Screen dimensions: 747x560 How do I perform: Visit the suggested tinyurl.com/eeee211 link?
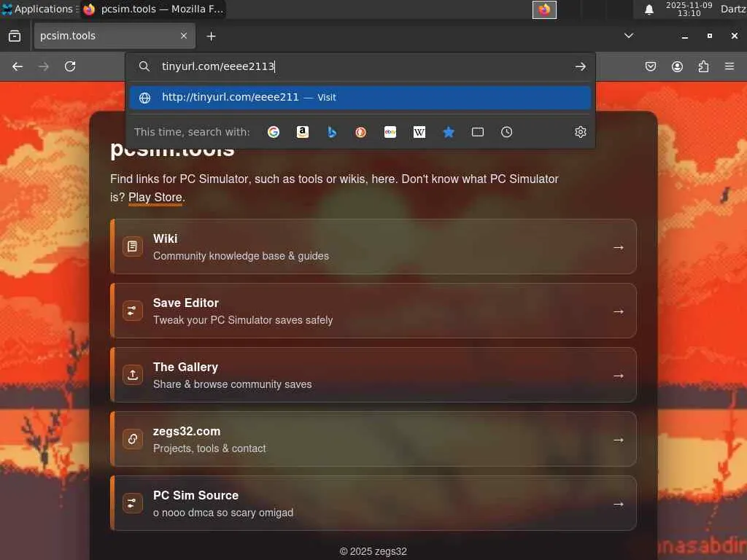tap(360, 97)
